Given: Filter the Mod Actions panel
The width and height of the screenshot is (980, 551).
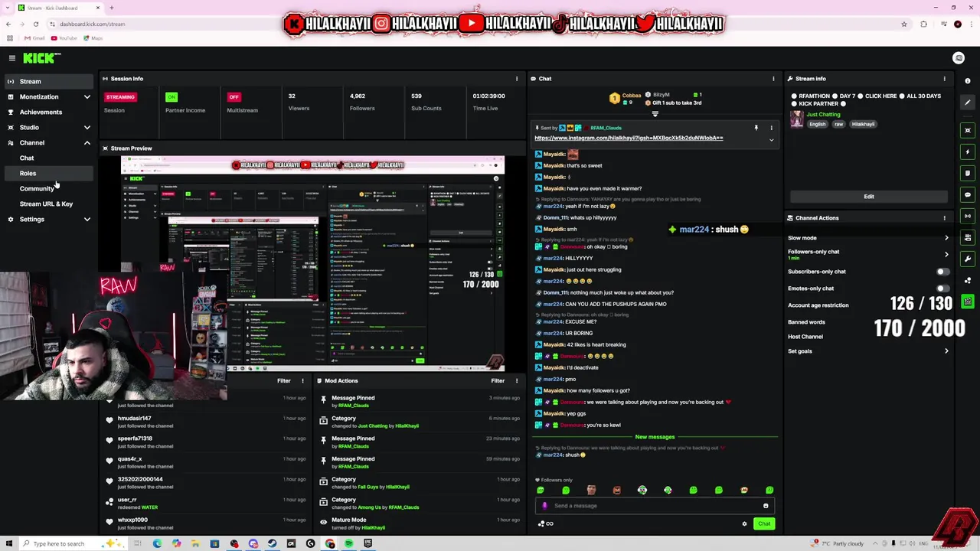Looking at the screenshot, I should click(498, 381).
